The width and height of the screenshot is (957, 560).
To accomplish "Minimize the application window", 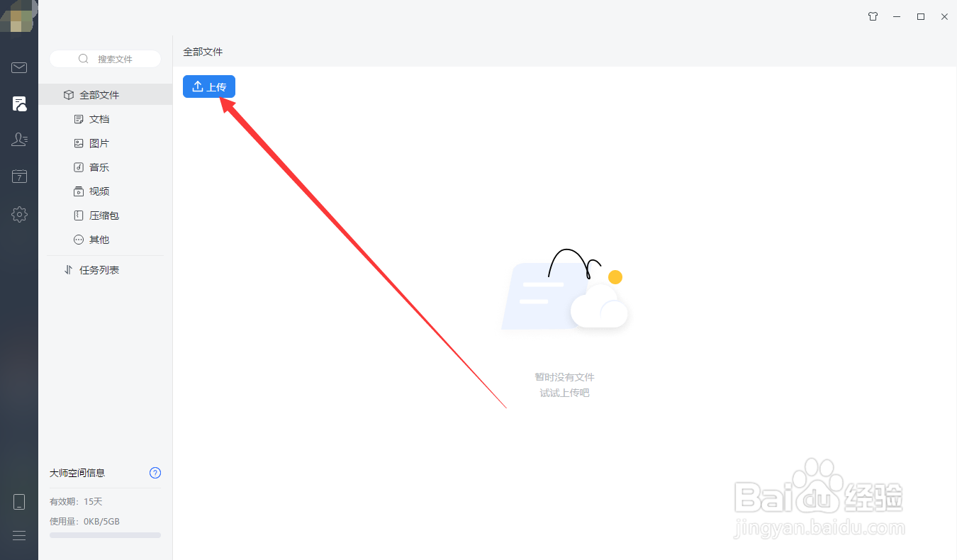I will 897,16.
